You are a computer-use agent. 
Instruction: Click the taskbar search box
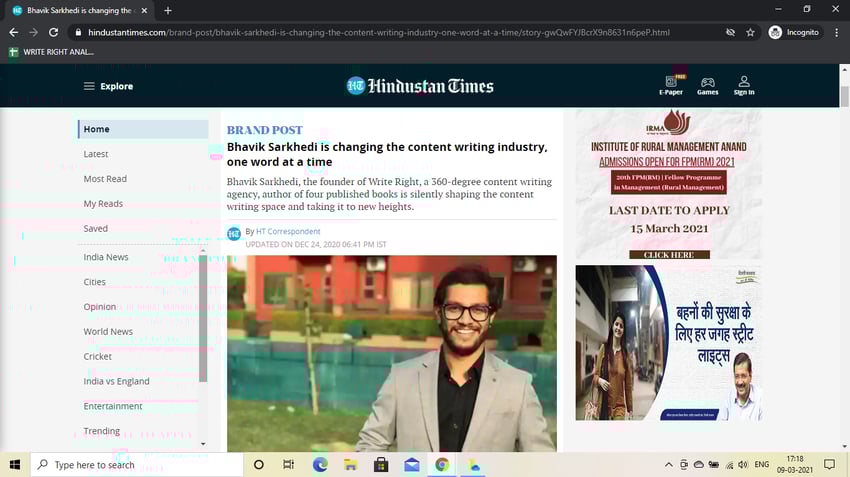(137, 465)
